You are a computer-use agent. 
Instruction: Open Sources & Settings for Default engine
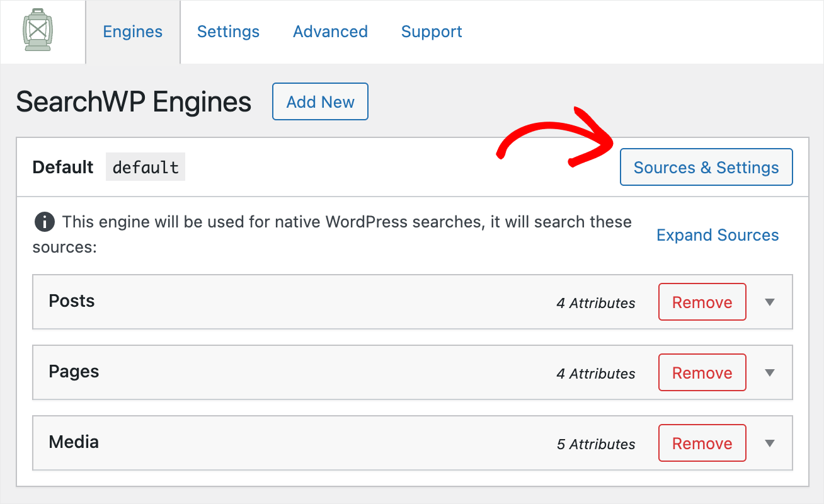706,168
